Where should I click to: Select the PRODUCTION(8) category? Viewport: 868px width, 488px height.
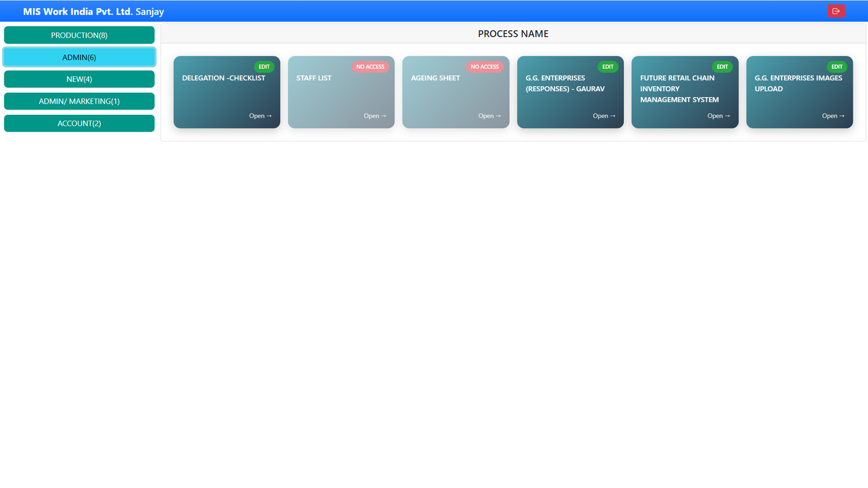(79, 35)
